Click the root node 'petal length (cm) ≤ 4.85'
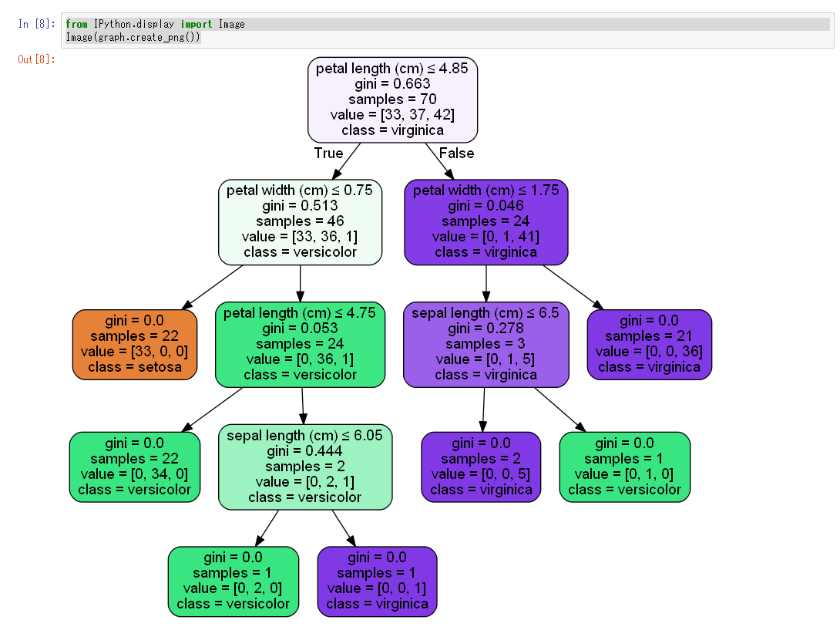The height and width of the screenshot is (627, 840). (393, 100)
